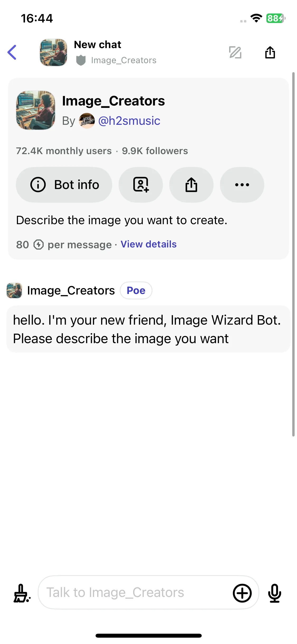Clear context with the broom icon
This screenshot has width=297, height=644.
coord(22,593)
